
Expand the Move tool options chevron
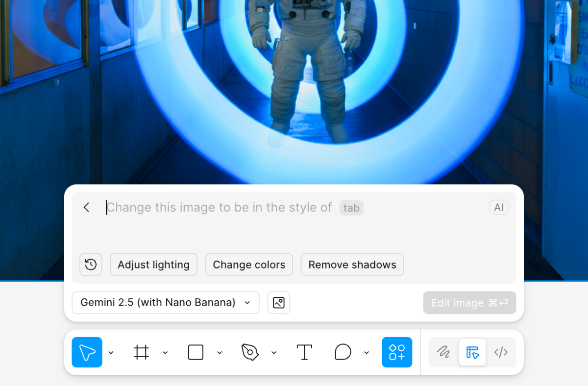tap(111, 352)
